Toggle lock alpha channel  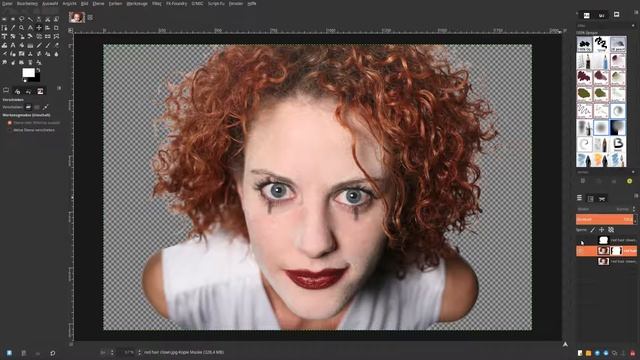click(611, 230)
